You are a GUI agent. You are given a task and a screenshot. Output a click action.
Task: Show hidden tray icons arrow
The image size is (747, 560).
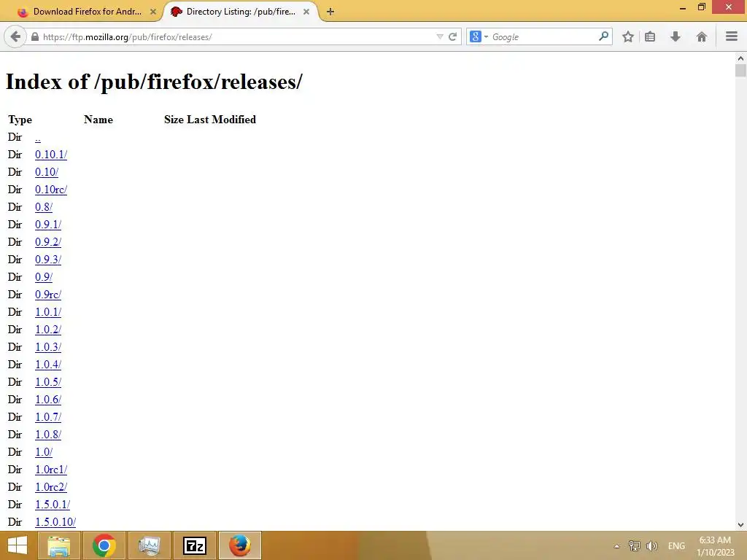tap(616, 546)
